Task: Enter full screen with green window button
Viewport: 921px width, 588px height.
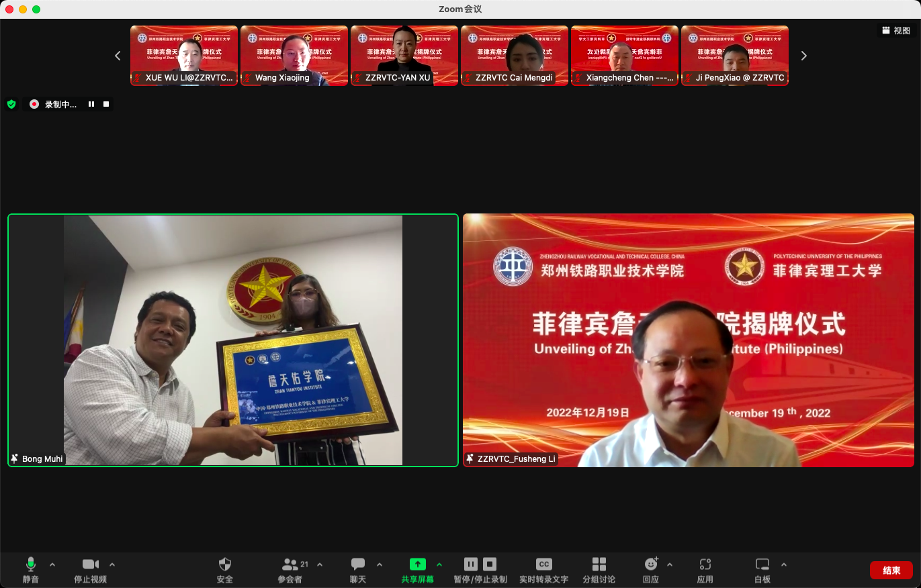Action: 36,9
